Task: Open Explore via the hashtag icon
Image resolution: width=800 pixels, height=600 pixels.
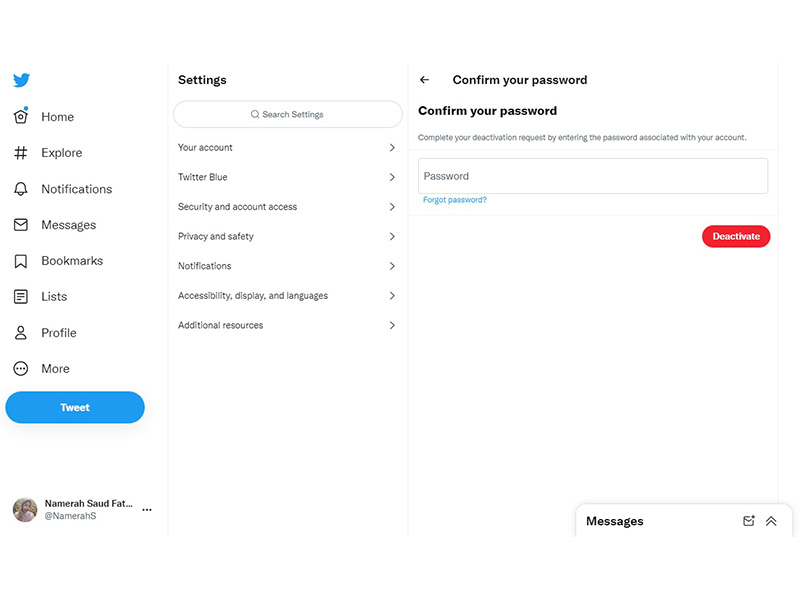Action: pos(20,153)
